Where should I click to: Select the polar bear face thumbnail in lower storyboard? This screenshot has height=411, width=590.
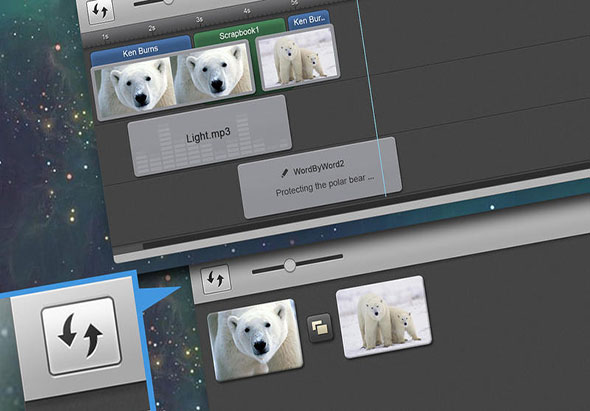pyautogui.click(x=255, y=340)
